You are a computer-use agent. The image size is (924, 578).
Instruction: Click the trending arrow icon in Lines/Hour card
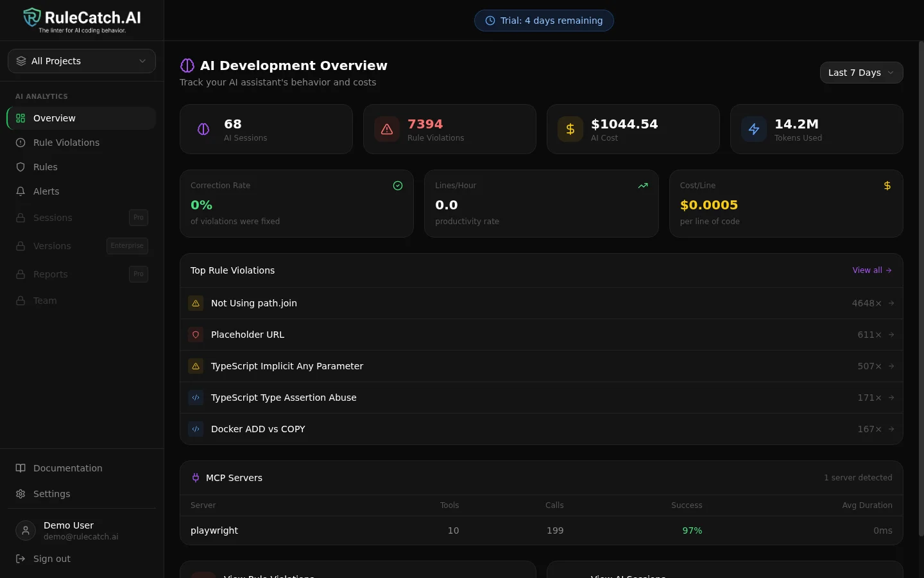click(x=642, y=186)
